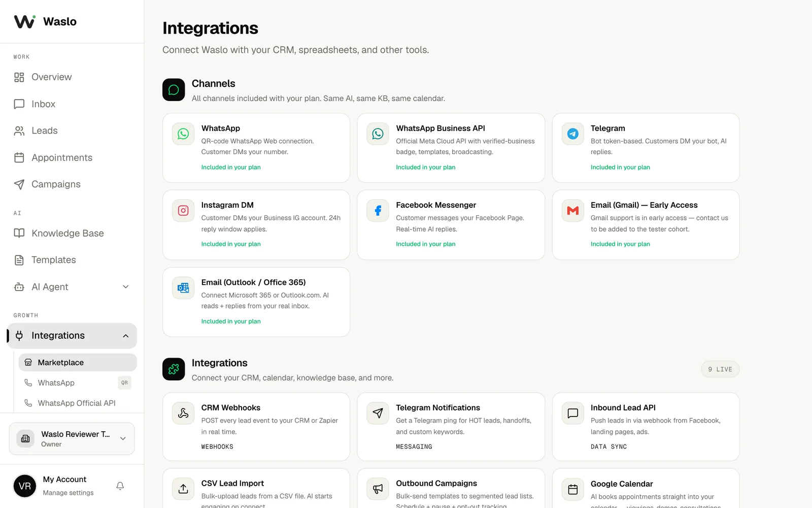Viewport: 812px width, 508px height.
Task: Select the Marketplace submenu item
Action: (78, 362)
